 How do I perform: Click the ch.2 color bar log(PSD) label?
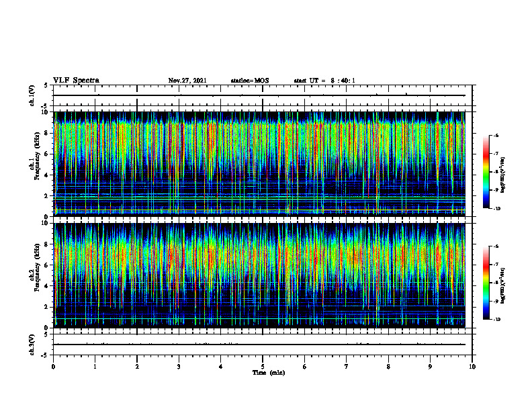(503, 285)
